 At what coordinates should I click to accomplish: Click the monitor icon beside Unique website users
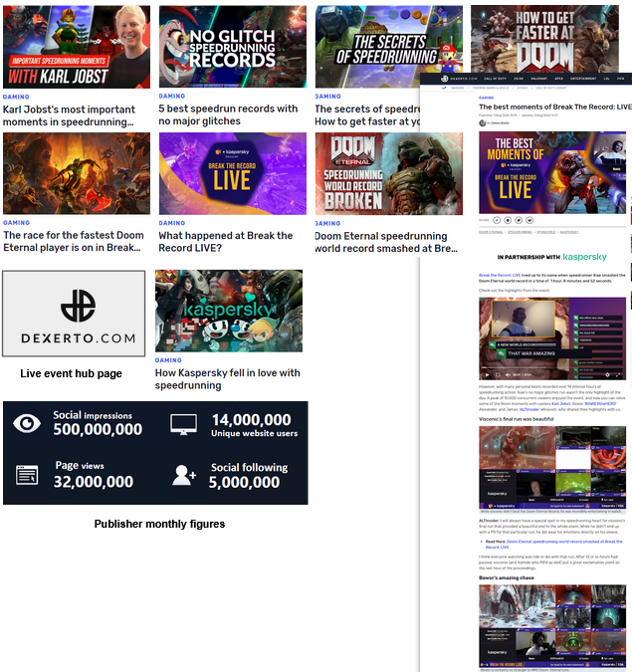click(x=184, y=424)
